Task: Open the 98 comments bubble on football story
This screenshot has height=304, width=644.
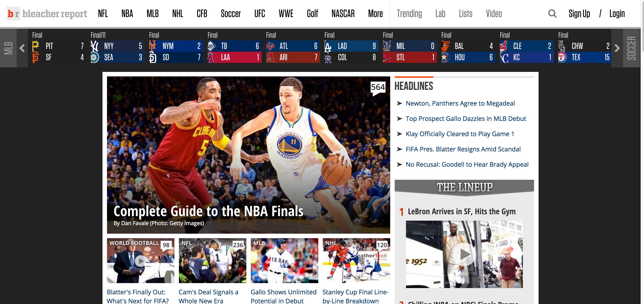Action: tap(166, 245)
